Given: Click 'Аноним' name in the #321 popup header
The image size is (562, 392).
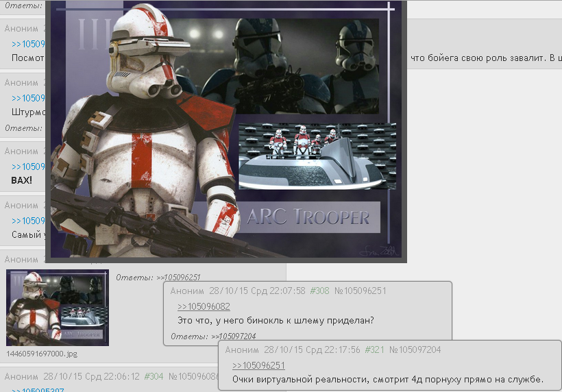Looking at the screenshot, I should coord(242,350).
